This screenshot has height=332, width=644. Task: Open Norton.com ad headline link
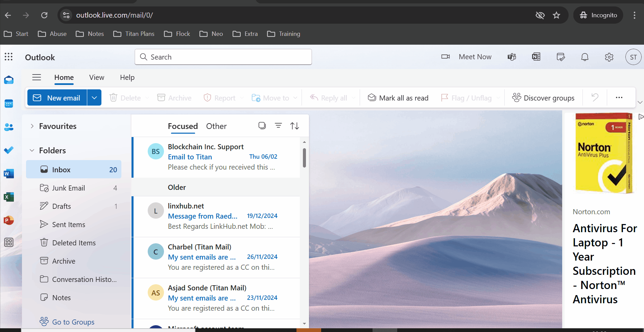click(x=605, y=264)
